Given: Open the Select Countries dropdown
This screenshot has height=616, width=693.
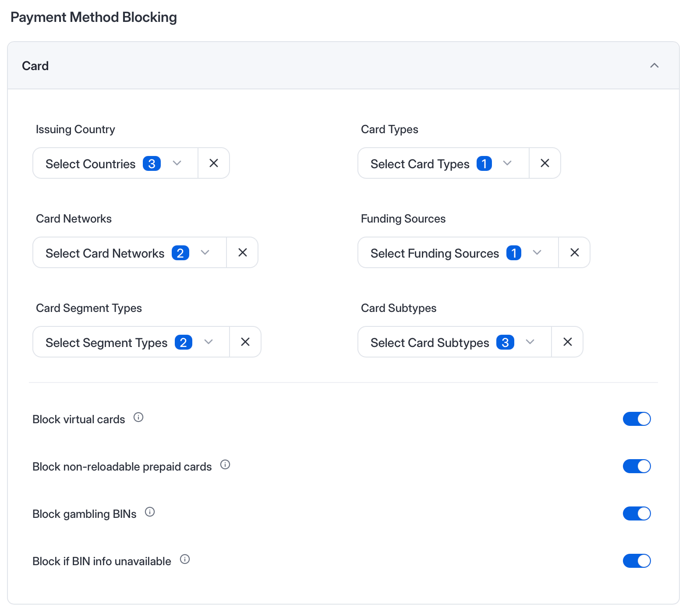Looking at the screenshot, I should pos(116,163).
